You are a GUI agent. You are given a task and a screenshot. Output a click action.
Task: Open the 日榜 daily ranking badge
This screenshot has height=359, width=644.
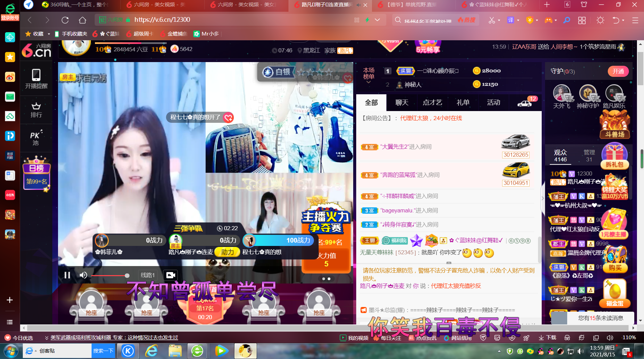(37, 174)
